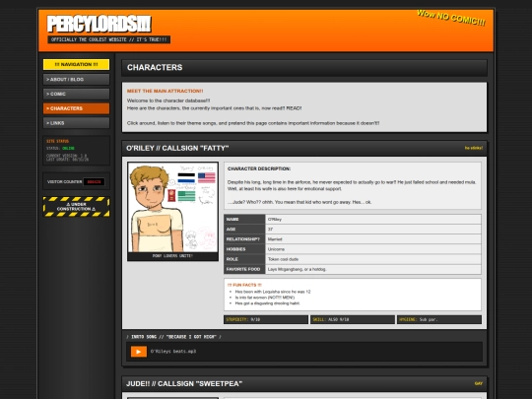Image resolution: width=532 pixels, height=399 pixels.
Task: Click the INTRO SONG 'Because I Got High' label
Action: pyautogui.click(x=174, y=337)
